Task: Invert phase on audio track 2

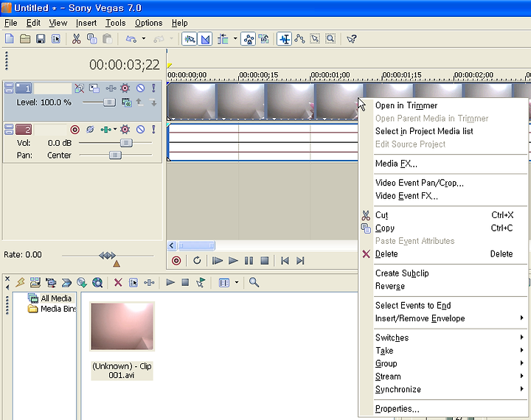Action: 90,129
